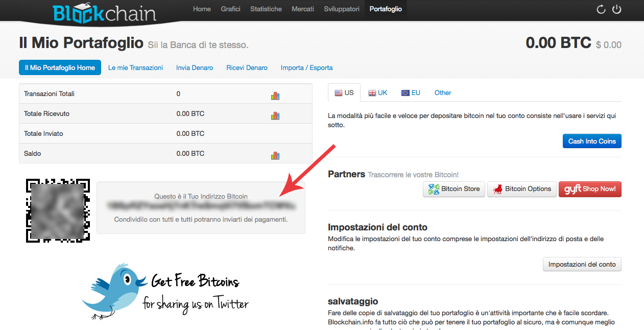The height and width of the screenshot is (330, 644).
Task: Open chart icon for Transazioni Totali
Action: 275,96
